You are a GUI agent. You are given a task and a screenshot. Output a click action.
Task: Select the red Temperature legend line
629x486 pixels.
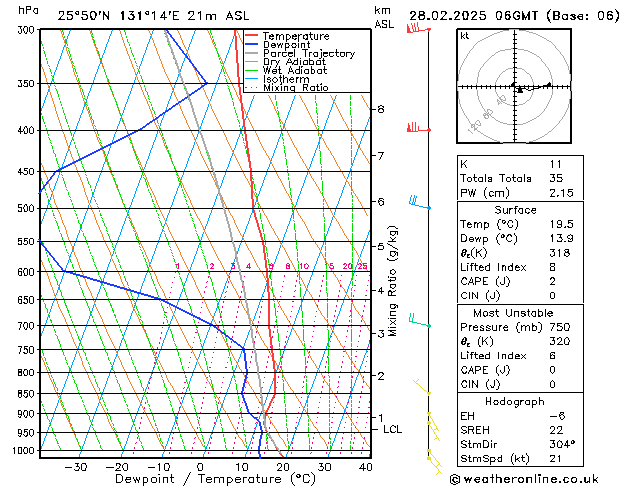tap(251, 36)
